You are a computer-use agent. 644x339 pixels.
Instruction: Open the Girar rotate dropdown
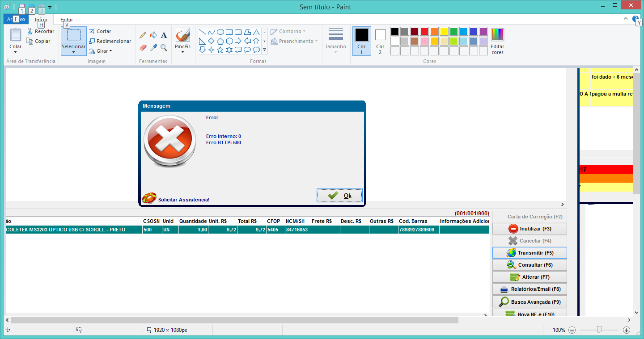tap(101, 51)
